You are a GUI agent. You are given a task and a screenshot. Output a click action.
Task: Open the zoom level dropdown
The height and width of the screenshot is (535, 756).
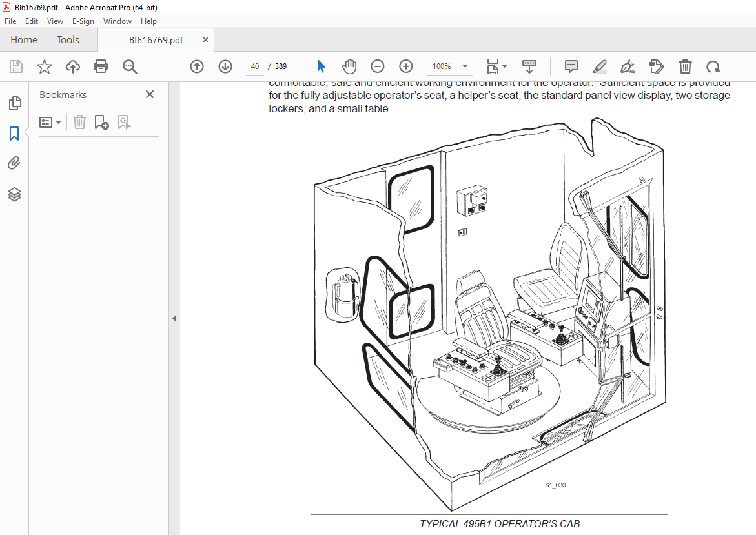coord(465,66)
